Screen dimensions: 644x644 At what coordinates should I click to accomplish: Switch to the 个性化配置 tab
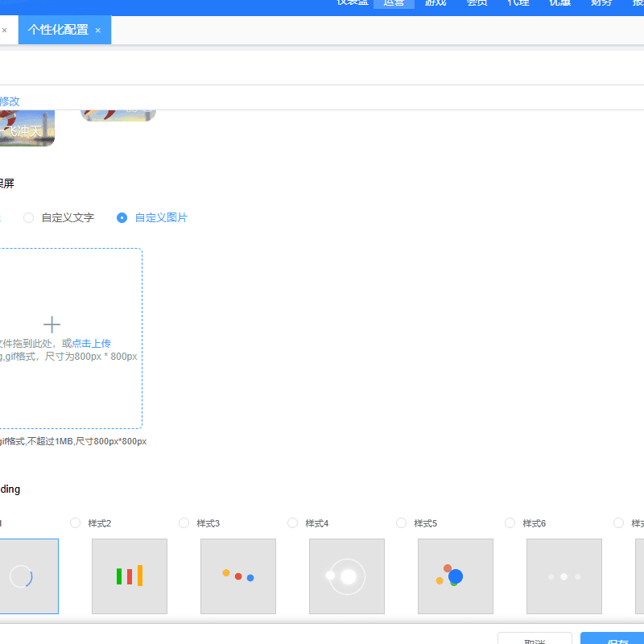click(x=58, y=30)
